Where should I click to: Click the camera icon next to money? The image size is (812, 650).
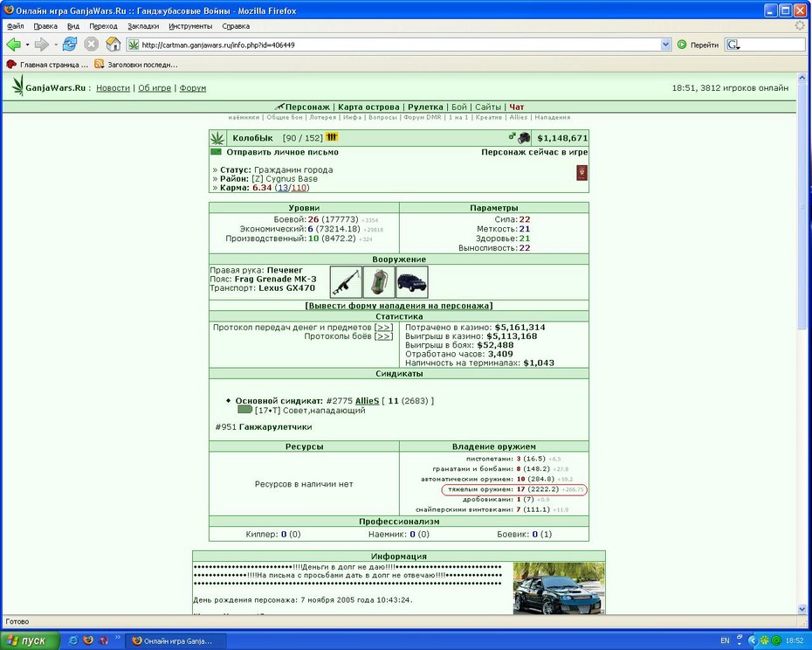(x=524, y=138)
